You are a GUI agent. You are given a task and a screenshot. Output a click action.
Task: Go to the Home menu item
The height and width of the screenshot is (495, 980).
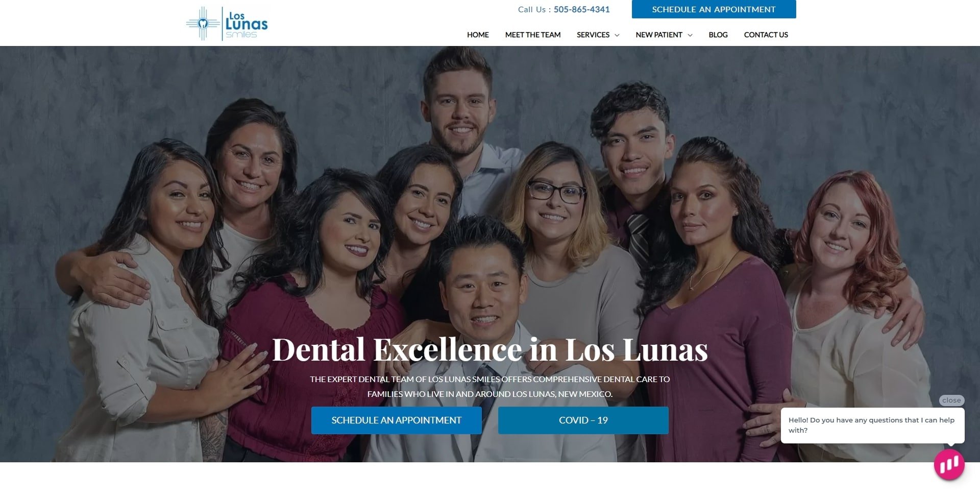click(x=478, y=35)
